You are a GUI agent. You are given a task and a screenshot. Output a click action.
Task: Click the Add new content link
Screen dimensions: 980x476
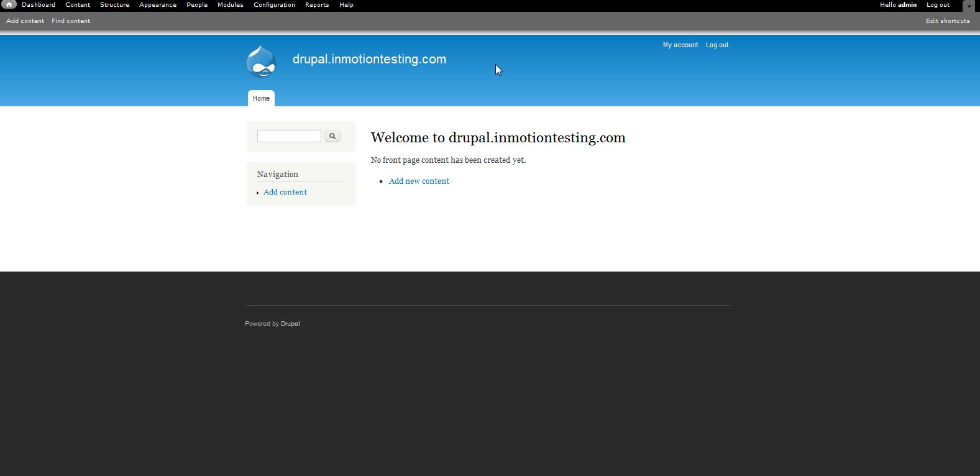pyautogui.click(x=419, y=181)
